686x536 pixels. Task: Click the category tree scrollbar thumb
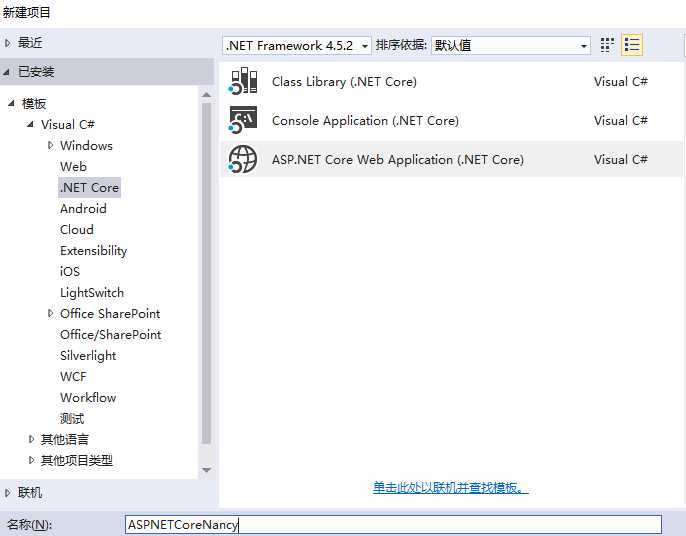pos(206,273)
